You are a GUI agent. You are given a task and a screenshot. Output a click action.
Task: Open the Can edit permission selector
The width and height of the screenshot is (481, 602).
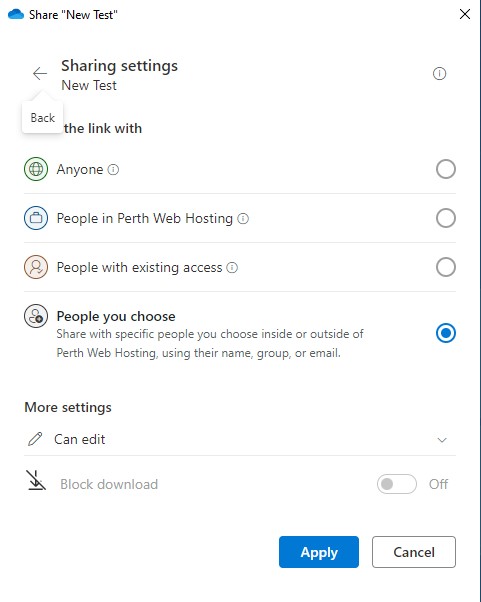point(240,439)
